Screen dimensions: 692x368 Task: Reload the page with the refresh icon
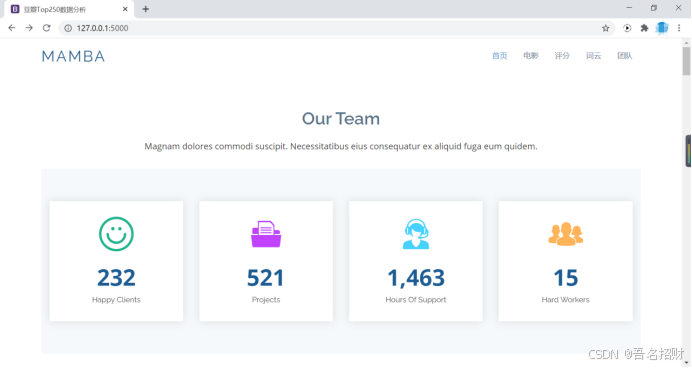[46, 28]
